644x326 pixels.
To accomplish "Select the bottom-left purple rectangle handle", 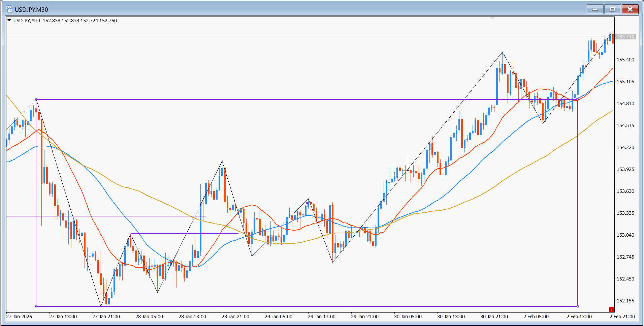I will [x=36, y=306].
